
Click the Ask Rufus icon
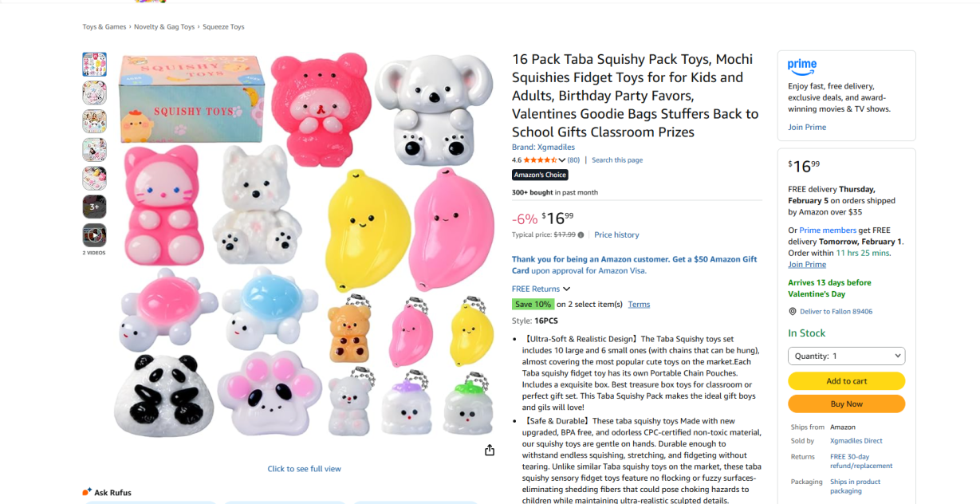(87, 492)
